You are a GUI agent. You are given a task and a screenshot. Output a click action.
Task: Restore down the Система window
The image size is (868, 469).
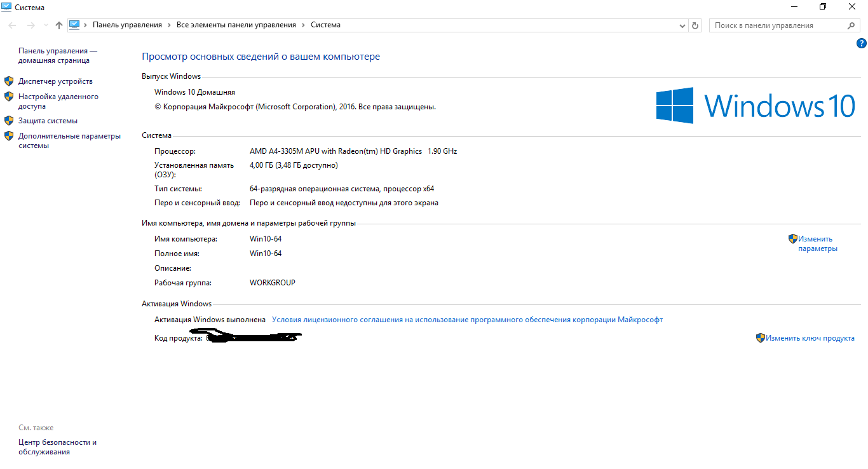(824, 6)
